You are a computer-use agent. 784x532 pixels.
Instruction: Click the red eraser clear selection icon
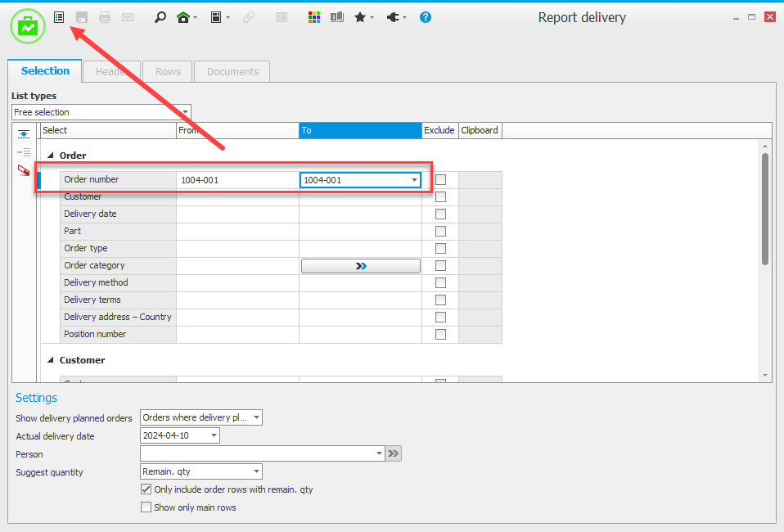point(24,170)
